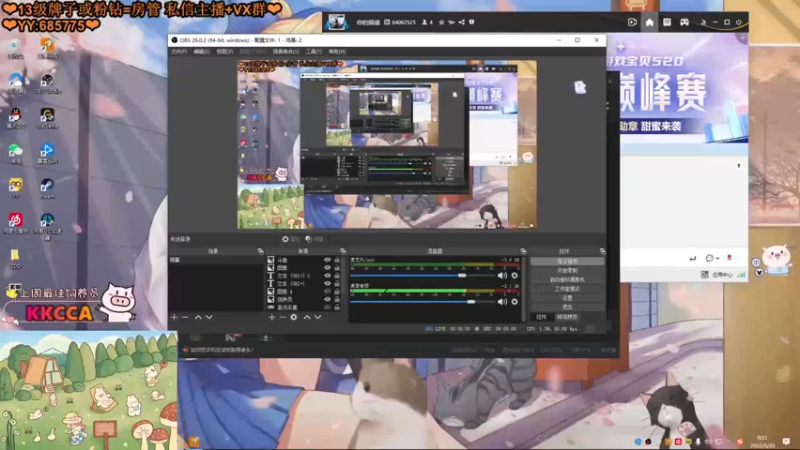Mute the second audio mixer channel
The height and width of the screenshot is (450, 800).
[x=502, y=302]
